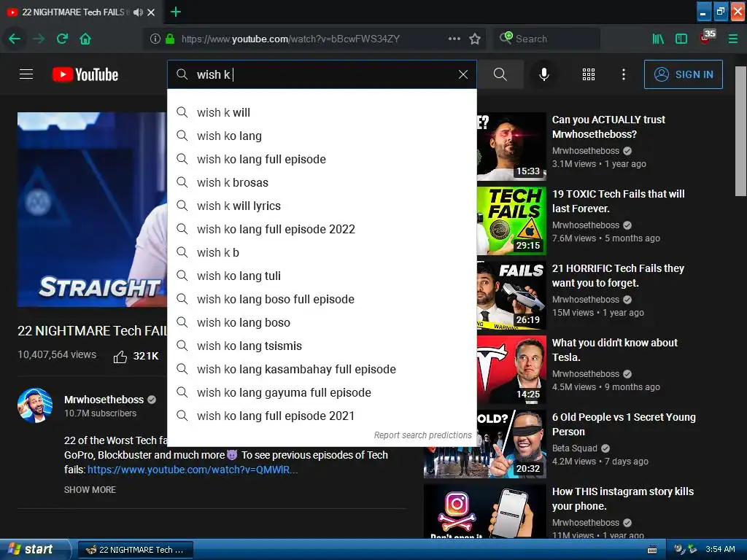Open Mrwhosetheboss channel avatar
Viewport: 747px width, 560px height.
pyautogui.click(x=35, y=405)
